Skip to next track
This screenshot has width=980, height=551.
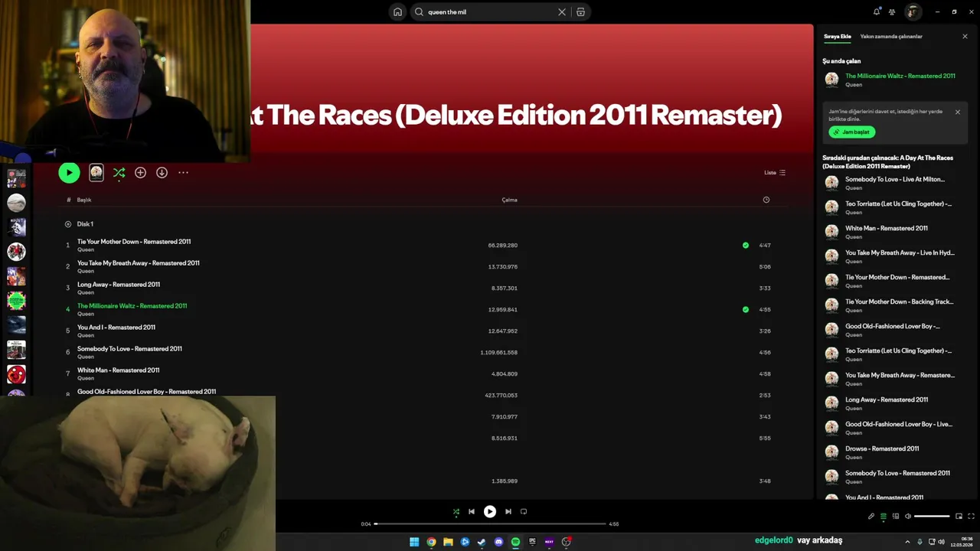click(x=508, y=512)
